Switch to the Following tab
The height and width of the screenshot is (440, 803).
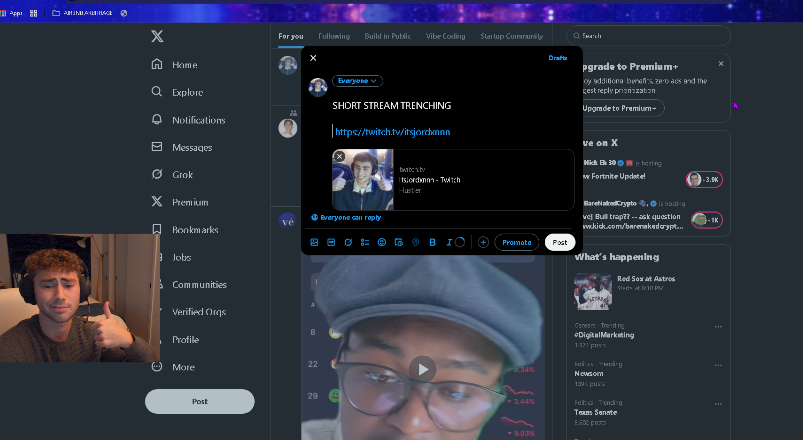coord(334,36)
